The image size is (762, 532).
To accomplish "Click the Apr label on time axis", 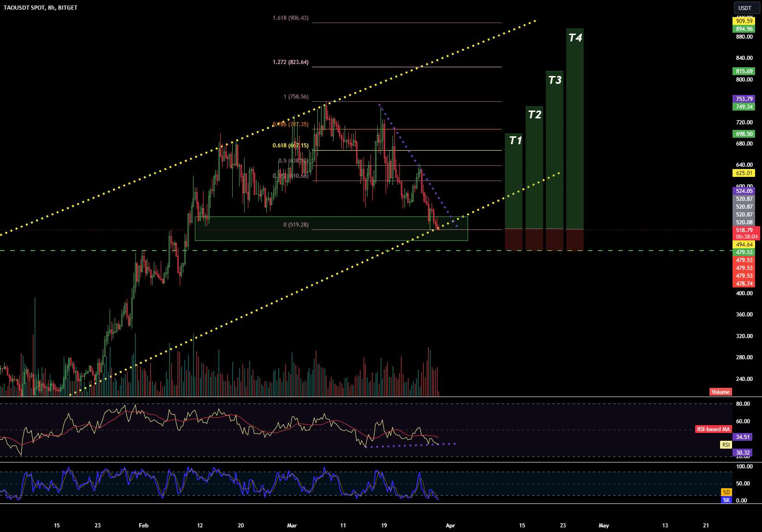I will tap(451, 526).
